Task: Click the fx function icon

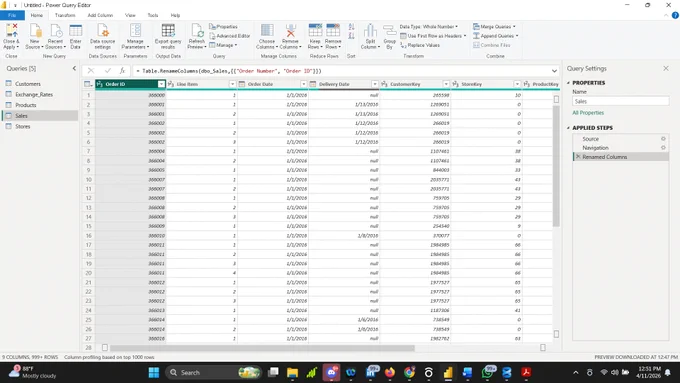Action: point(122,71)
